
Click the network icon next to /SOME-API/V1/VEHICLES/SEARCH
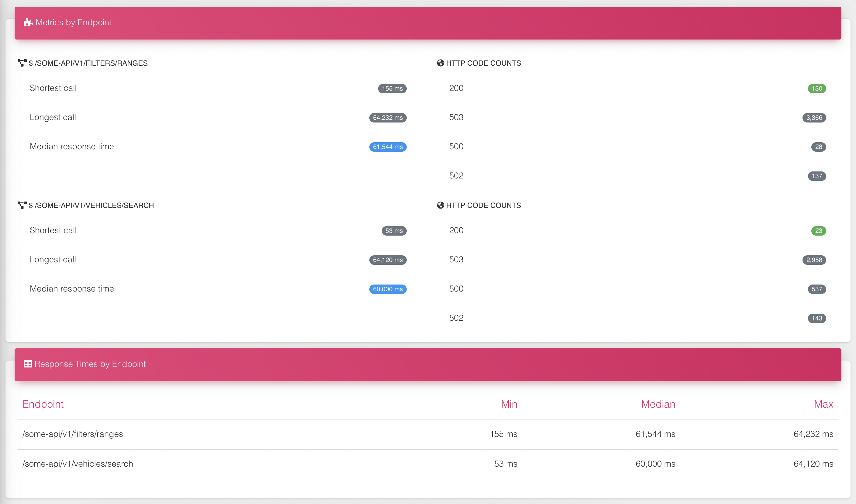[22, 205]
